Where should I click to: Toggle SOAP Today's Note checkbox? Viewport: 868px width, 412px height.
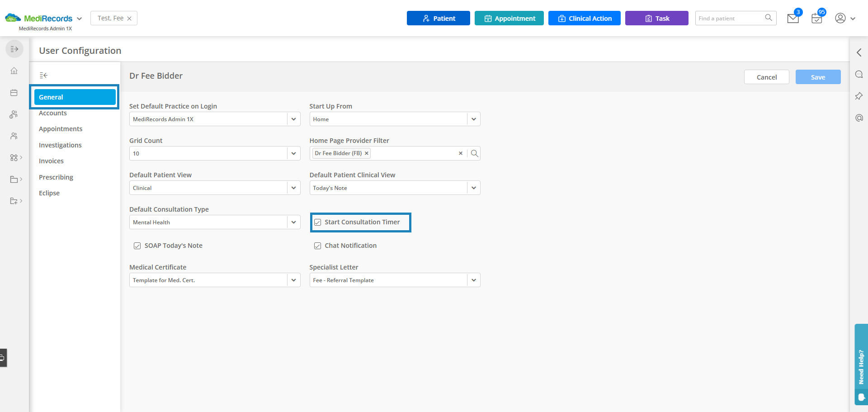tap(137, 246)
